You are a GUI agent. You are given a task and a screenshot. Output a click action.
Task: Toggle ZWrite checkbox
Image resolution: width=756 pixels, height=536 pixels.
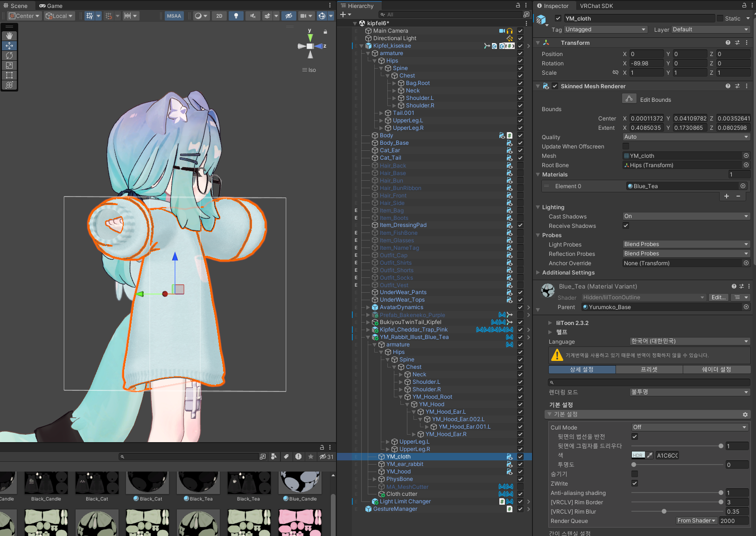(x=635, y=483)
